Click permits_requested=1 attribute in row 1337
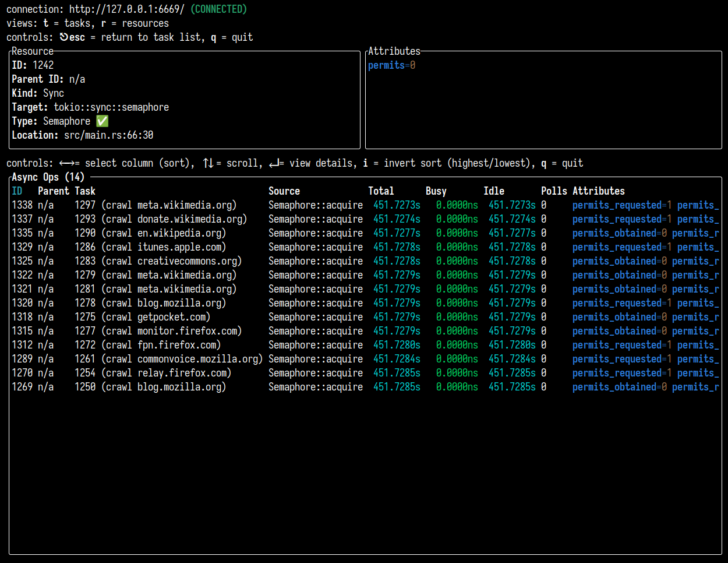This screenshot has height=563, width=728. tap(622, 219)
